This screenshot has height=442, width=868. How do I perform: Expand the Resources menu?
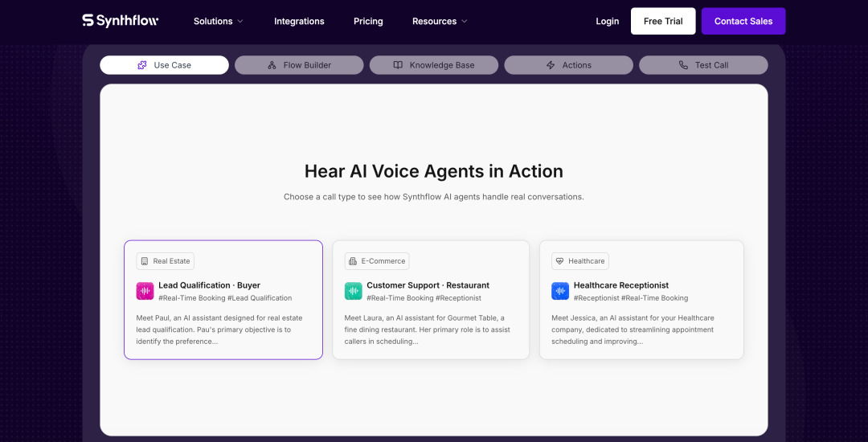pyautogui.click(x=440, y=21)
